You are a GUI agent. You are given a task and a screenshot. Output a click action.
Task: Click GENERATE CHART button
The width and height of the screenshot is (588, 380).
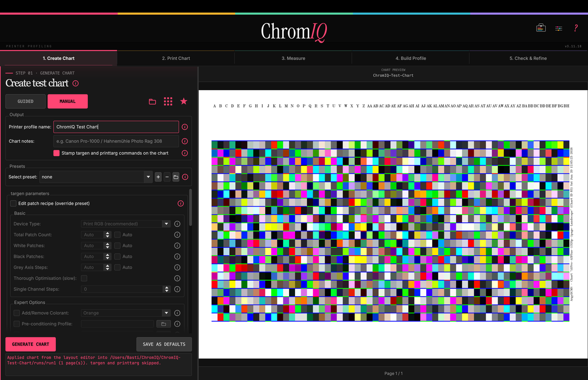[x=31, y=344]
